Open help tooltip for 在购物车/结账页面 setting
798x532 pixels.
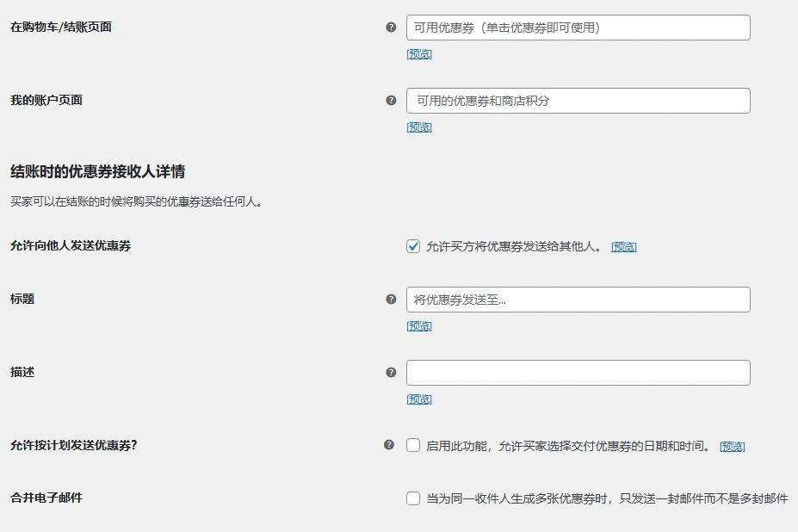[392, 27]
